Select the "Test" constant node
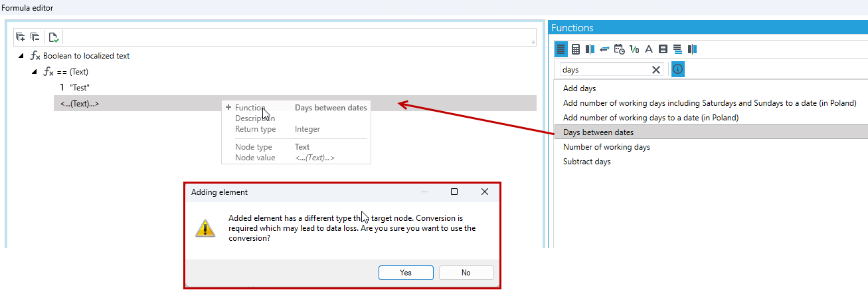 point(80,87)
